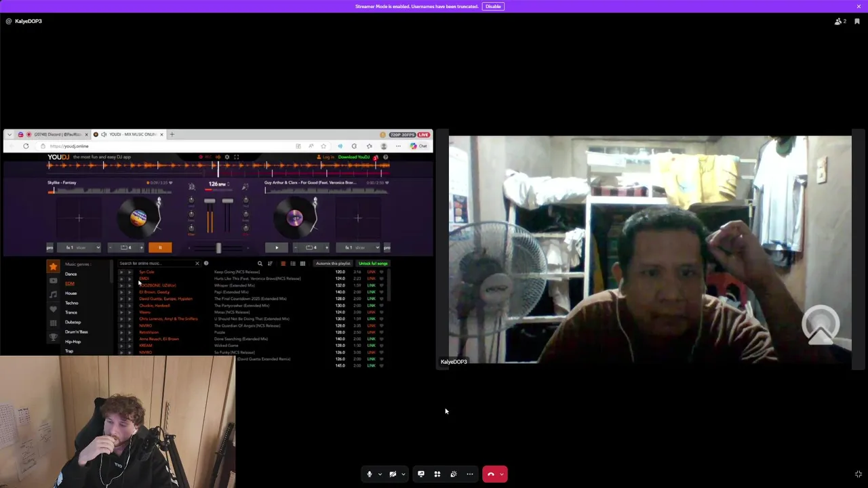The image size is (868, 488).
Task: Select the music note sidebar icon
Action: tap(53, 294)
